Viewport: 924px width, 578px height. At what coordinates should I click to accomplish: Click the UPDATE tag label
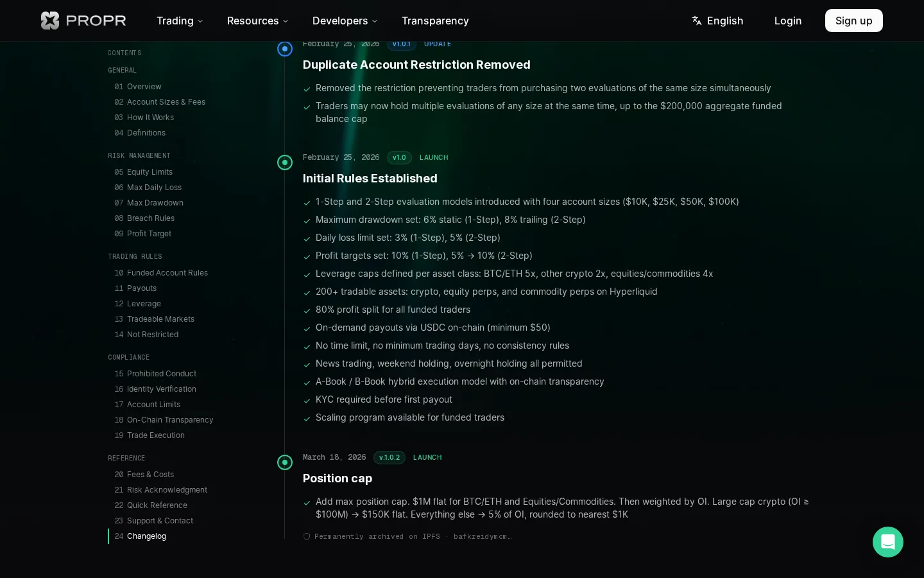438,44
